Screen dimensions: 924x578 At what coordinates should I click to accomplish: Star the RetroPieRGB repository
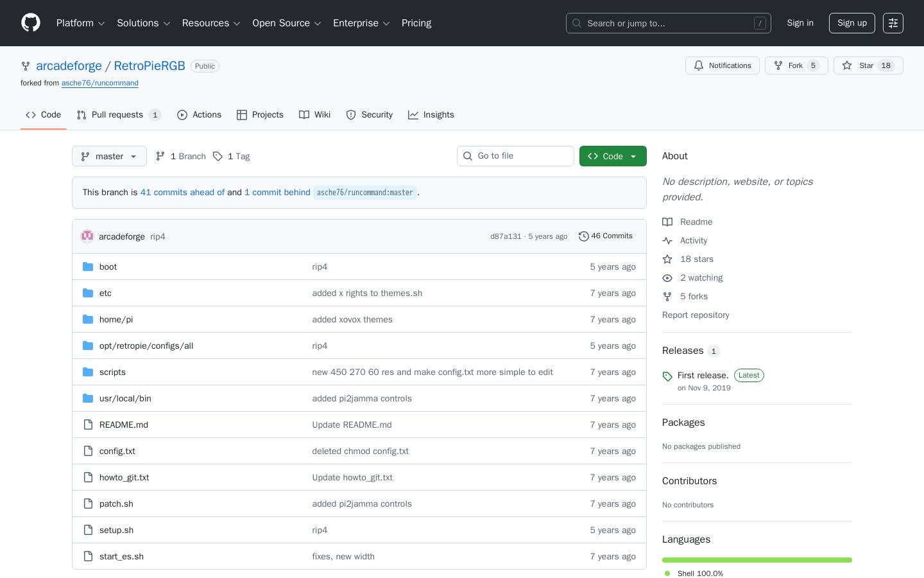click(868, 66)
